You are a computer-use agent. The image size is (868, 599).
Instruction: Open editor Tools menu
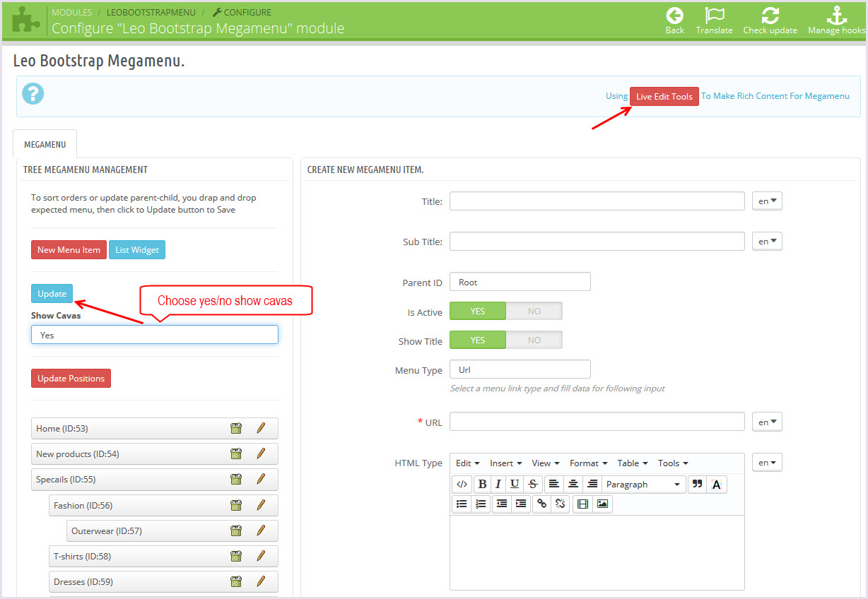click(673, 463)
